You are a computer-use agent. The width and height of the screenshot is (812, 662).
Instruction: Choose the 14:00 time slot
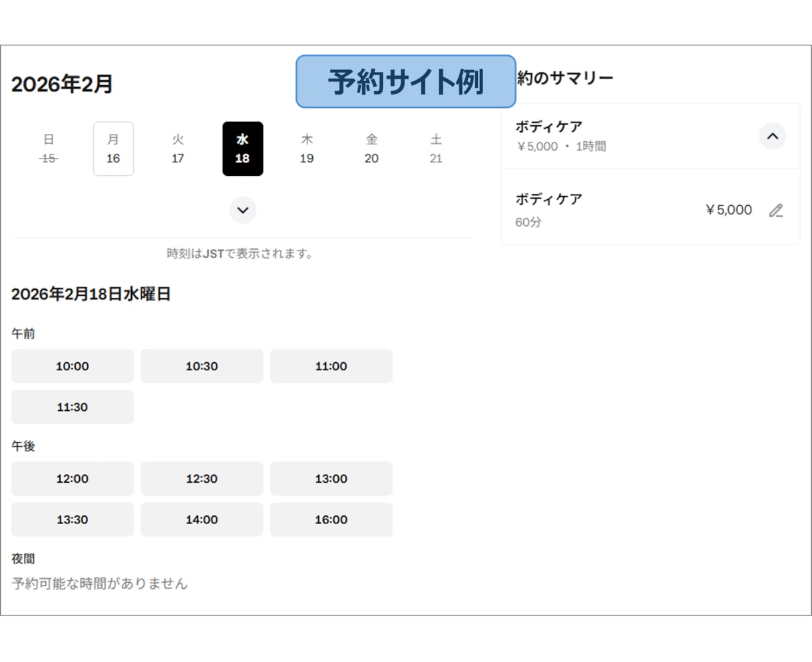pyautogui.click(x=202, y=519)
